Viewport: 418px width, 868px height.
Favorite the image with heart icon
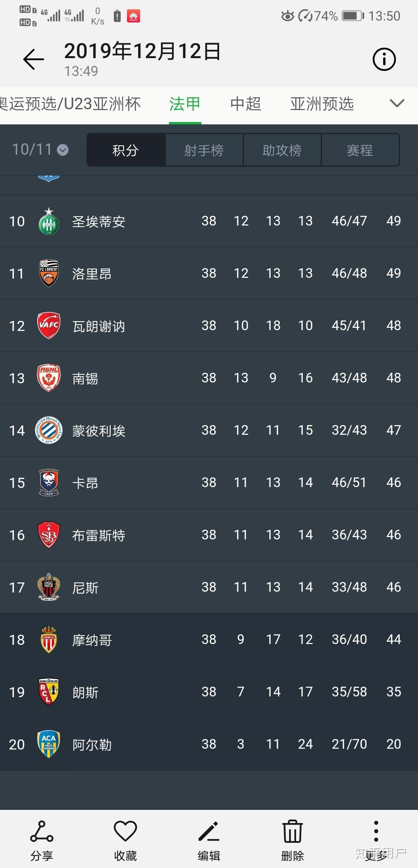pyautogui.click(x=125, y=831)
